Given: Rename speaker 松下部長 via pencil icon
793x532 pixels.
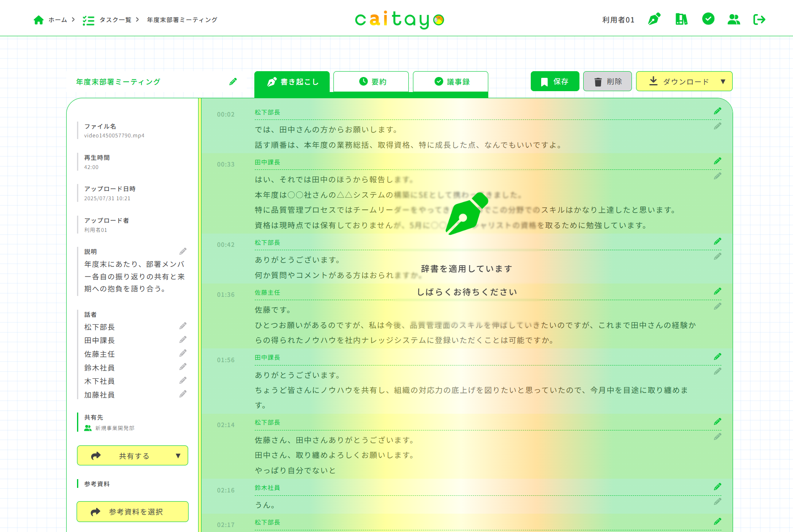Looking at the screenshot, I should click(183, 326).
